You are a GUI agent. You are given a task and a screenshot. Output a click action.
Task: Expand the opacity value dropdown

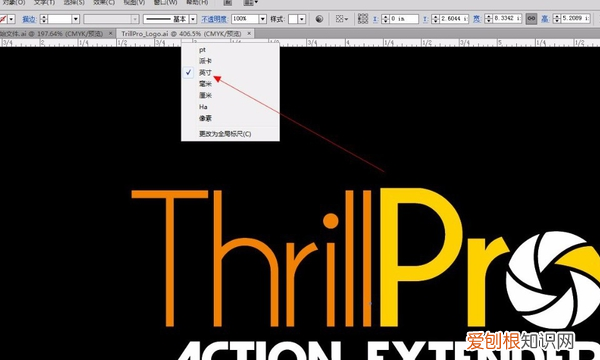point(262,19)
